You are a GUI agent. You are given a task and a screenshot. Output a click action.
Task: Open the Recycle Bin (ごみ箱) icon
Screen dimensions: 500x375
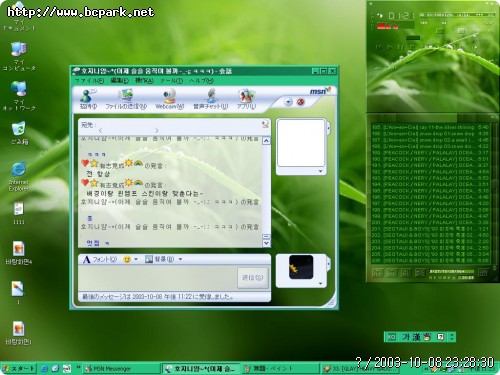tap(19, 133)
